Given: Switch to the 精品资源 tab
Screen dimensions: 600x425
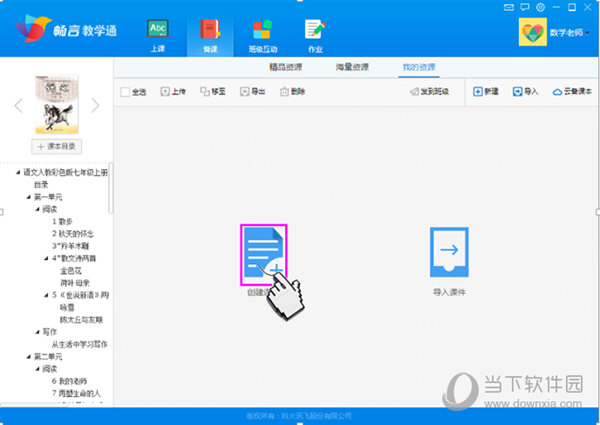Looking at the screenshot, I should [285, 67].
